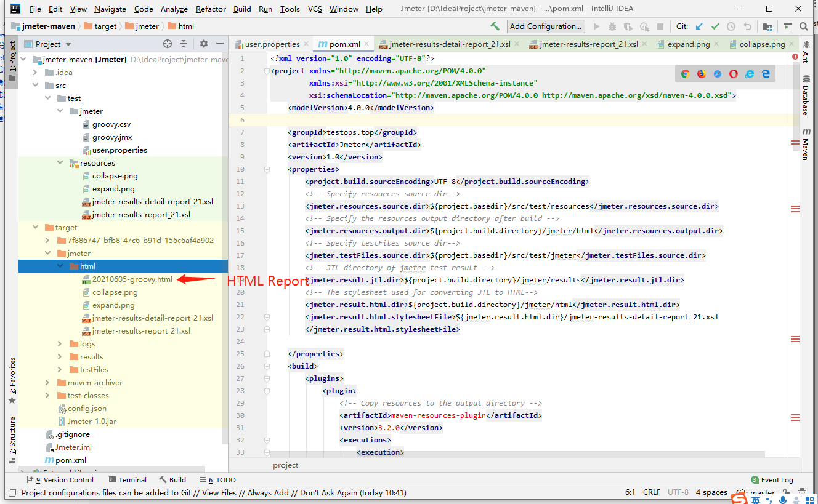Open Project panel settings gear
The height and width of the screenshot is (504, 818).
204,44
